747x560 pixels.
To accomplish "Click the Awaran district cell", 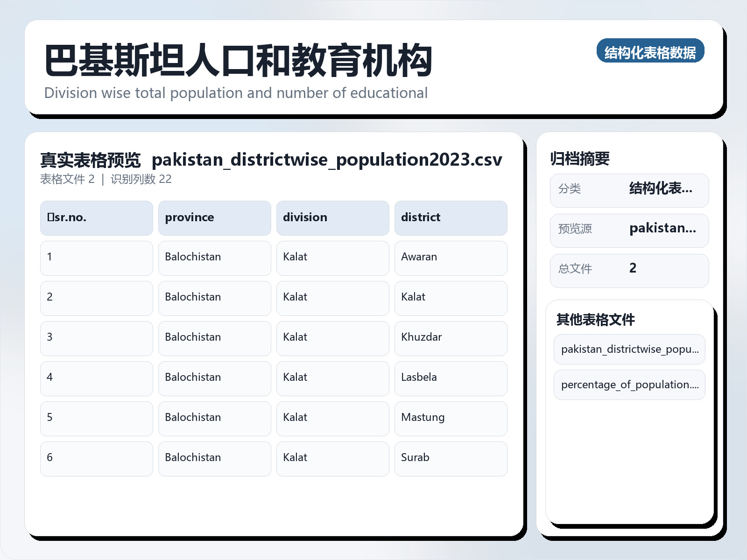I will [451, 258].
